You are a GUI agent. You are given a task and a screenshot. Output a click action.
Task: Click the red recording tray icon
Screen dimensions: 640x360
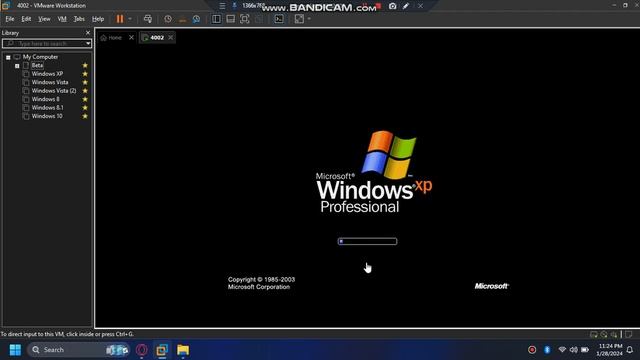pos(532,350)
